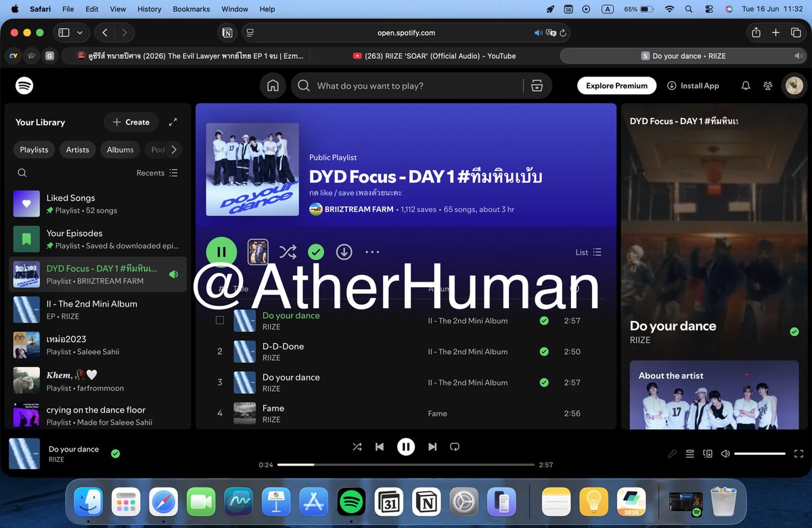Viewport: 812px width, 528px height.
Task: Open the user profile avatar
Action: pyautogui.click(x=793, y=85)
